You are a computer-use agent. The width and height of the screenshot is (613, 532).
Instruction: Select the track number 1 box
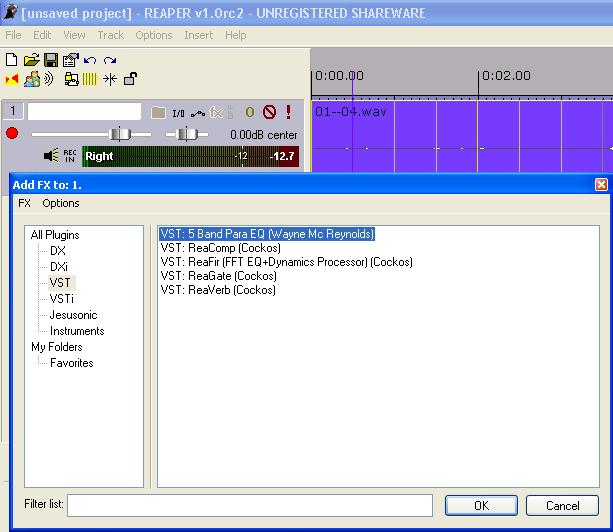(13, 111)
